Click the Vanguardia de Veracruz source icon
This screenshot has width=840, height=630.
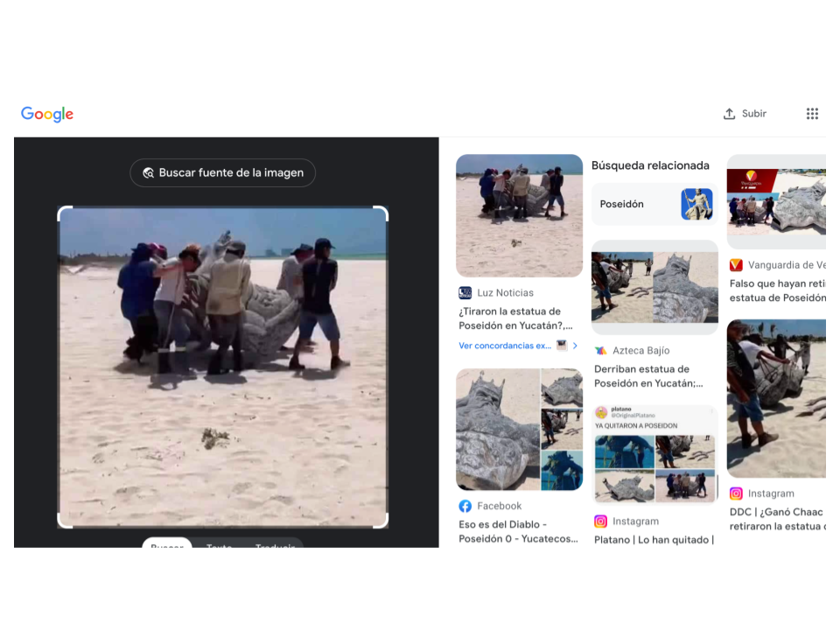[736, 265]
